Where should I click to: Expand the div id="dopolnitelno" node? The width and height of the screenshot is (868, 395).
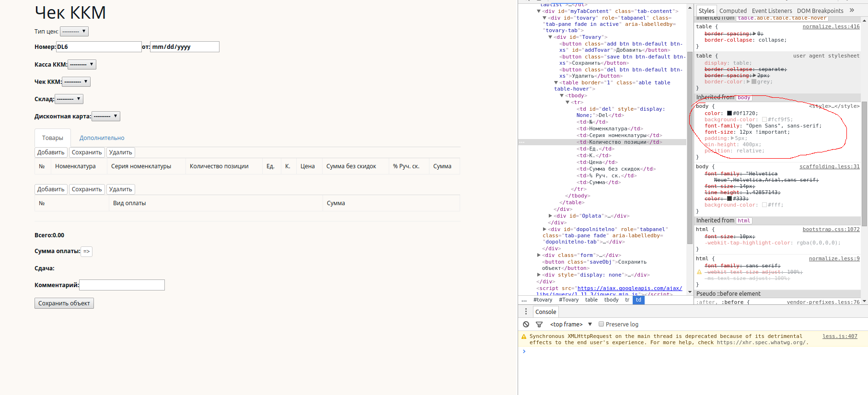click(x=544, y=229)
